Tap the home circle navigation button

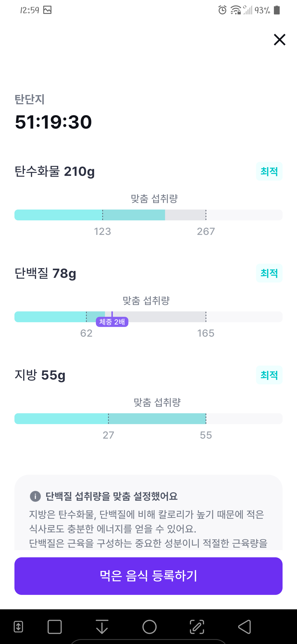click(149, 627)
